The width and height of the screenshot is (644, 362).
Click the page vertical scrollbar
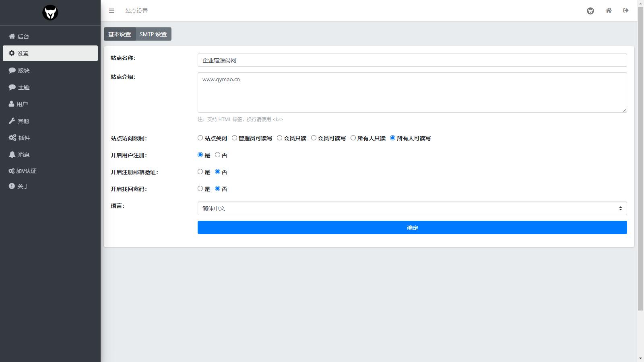pyautogui.click(x=640, y=161)
